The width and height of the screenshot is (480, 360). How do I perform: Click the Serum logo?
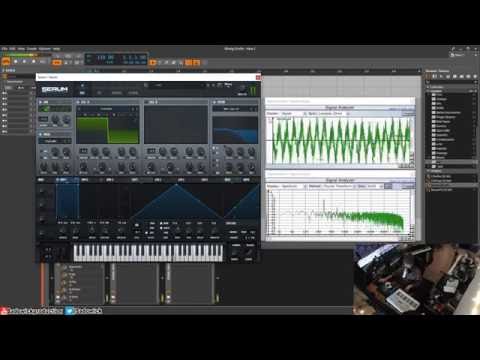pyautogui.click(x=55, y=89)
